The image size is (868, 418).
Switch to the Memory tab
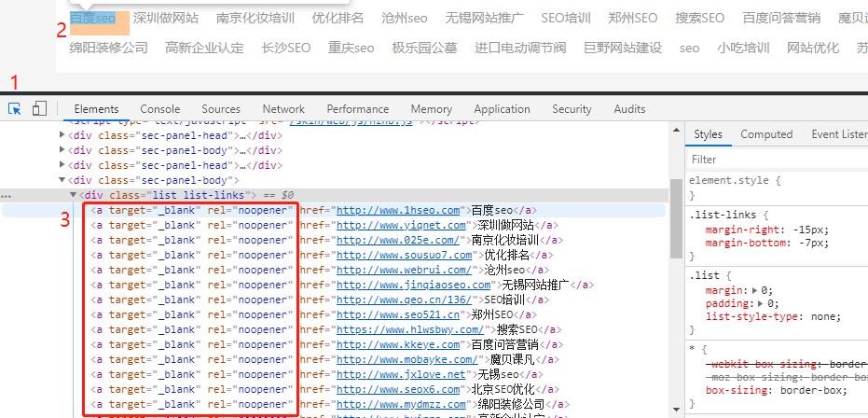click(x=432, y=109)
